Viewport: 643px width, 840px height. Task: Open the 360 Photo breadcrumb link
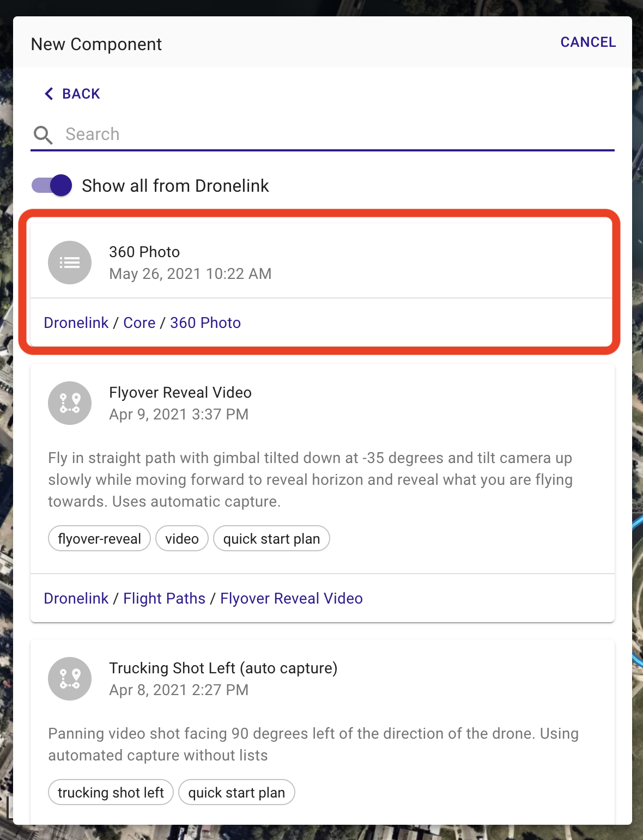(205, 322)
